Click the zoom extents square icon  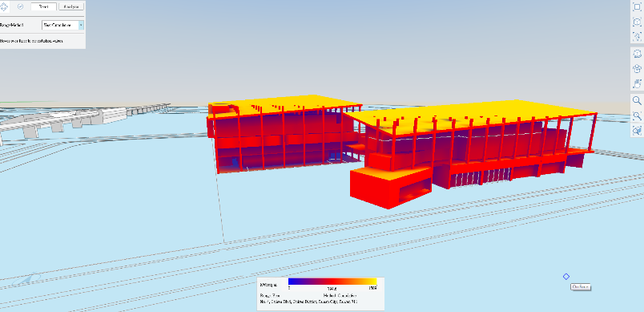point(637,7)
